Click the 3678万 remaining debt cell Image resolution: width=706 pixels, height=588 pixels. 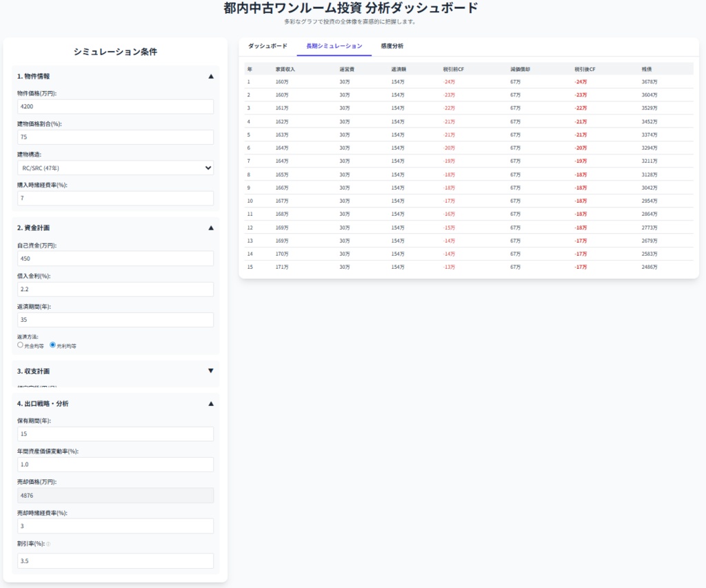point(649,82)
